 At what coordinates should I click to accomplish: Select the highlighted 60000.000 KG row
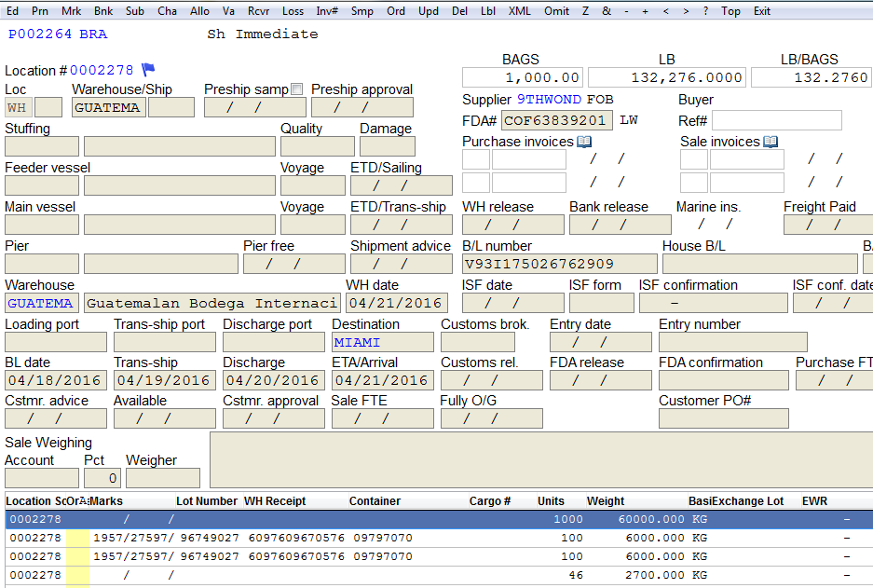439,520
